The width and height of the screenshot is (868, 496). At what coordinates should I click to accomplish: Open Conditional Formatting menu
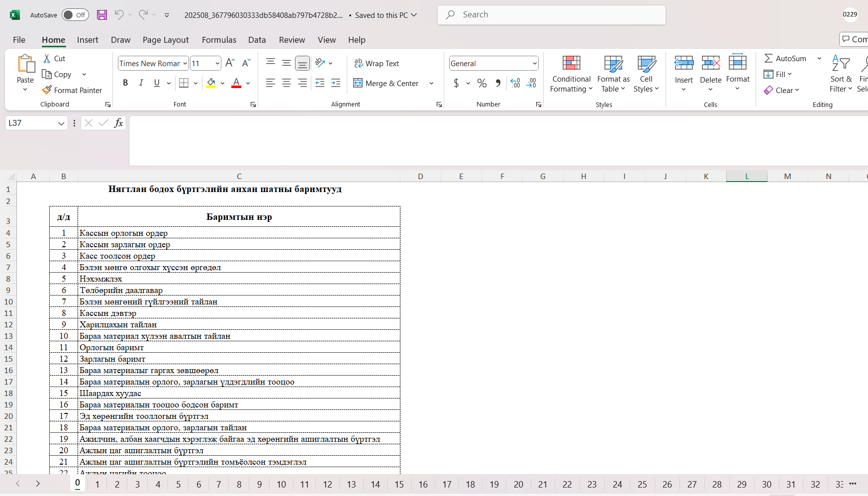click(x=572, y=74)
